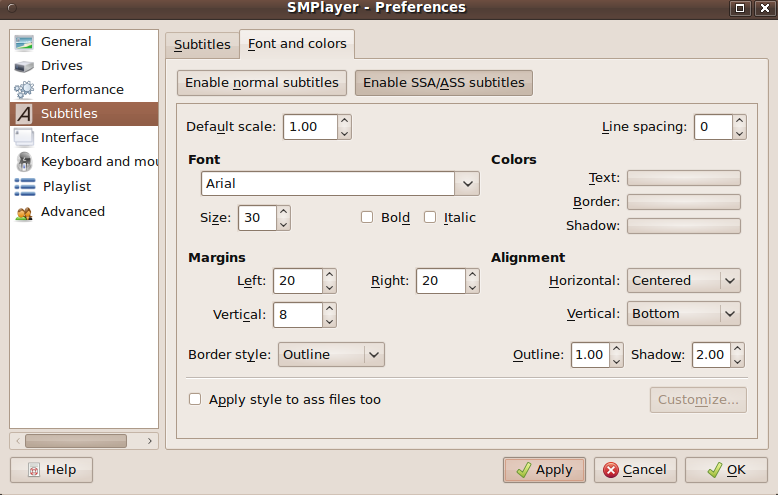Image resolution: width=778 pixels, height=495 pixels.
Task: Click the Cancel button
Action: pyautogui.click(x=635, y=470)
